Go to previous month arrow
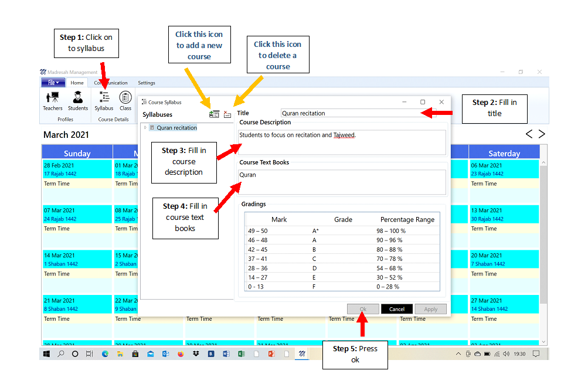 tap(529, 134)
